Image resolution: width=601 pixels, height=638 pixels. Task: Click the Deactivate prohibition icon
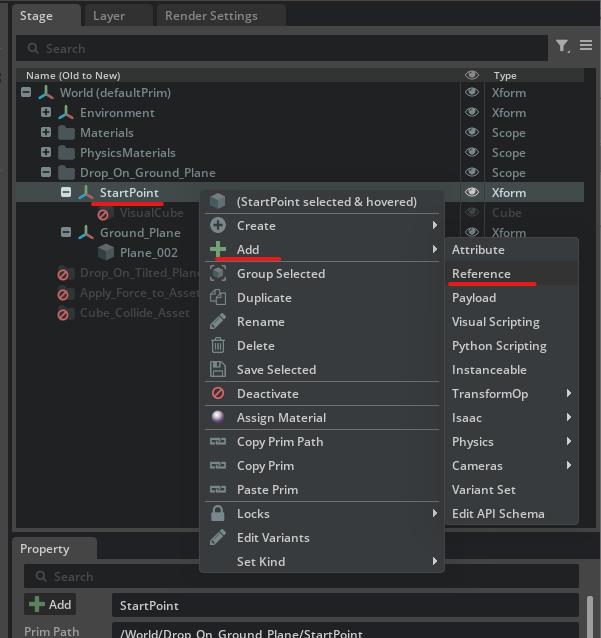pos(217,394)
